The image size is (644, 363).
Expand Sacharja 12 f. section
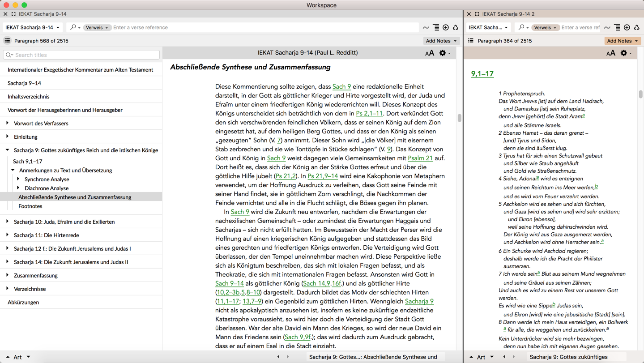(7, 248)
